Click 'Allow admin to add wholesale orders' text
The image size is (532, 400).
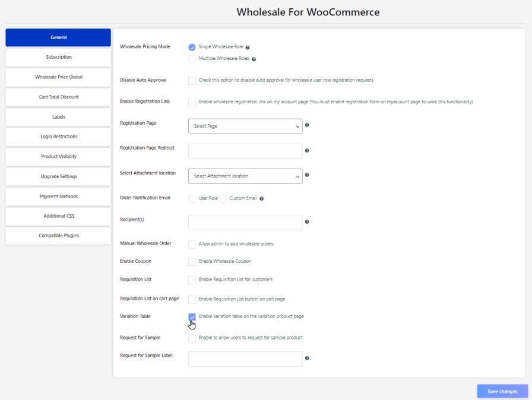tap(236, 244)
